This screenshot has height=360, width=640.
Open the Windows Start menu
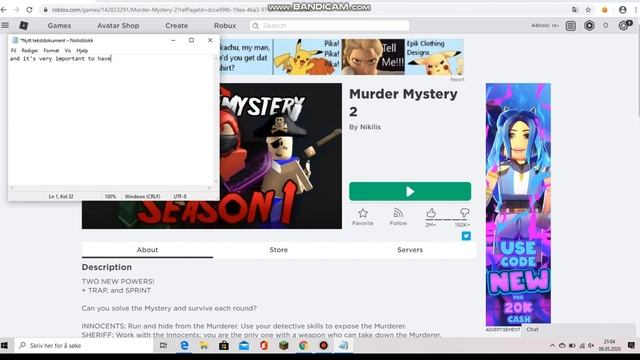pyautogui.click(x=4, y=345)
